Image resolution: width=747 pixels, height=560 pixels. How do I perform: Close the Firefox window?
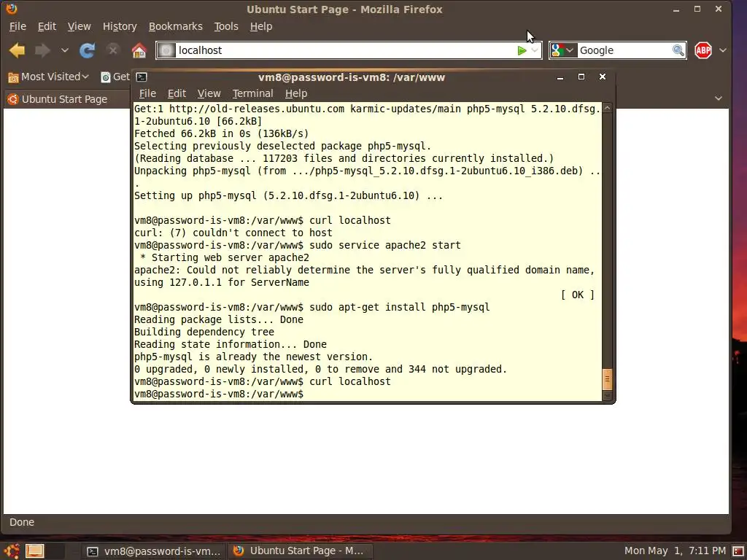pos(719,9)
